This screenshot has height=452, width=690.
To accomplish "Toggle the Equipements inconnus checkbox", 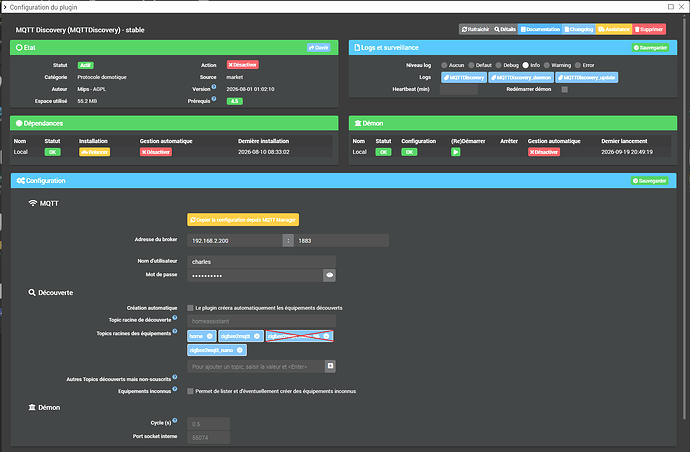I will pyautogui.click(x=191, y=391).
